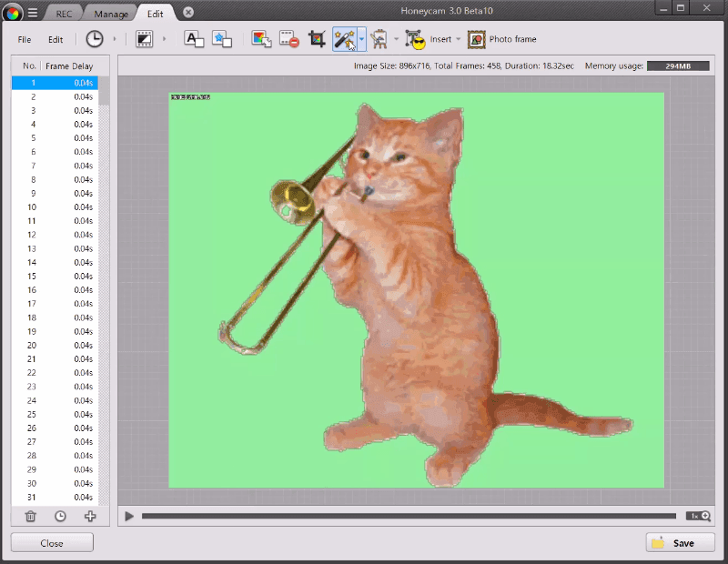Viewport: 728px width, 564px height.
Task: Expand the arrow next to clock icon
Action: pos(115,39)
